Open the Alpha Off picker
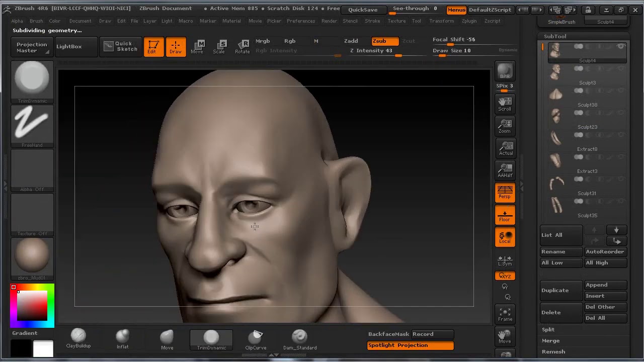Screen dimensions: 644x362 [x=32, y=170]
